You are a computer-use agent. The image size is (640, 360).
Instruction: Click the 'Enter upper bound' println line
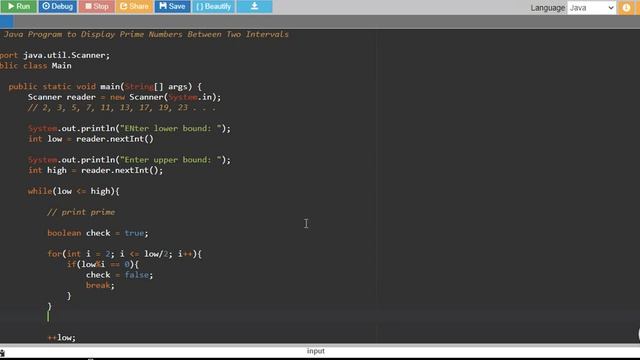[x=129, y=160]
